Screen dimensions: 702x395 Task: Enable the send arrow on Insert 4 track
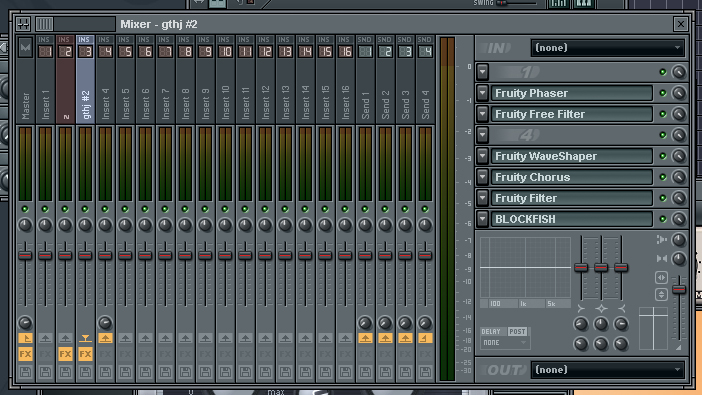(105, 339)
